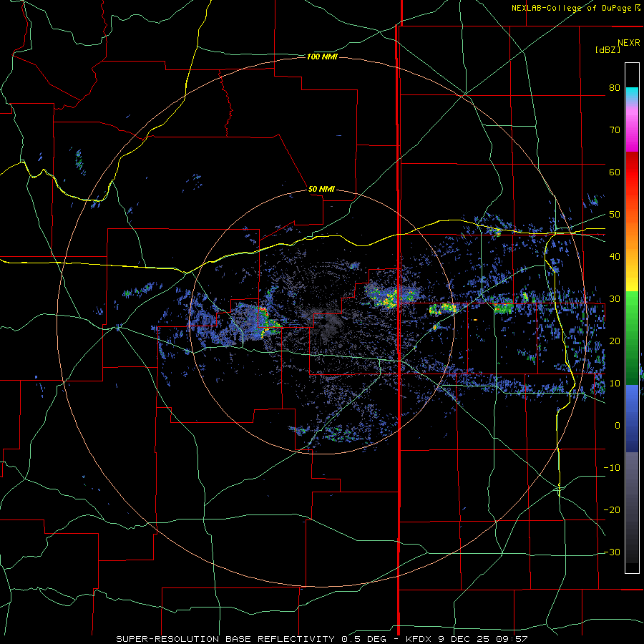
Task: Click the 60 value on the dBZ scale
Action: pos(615,172)
